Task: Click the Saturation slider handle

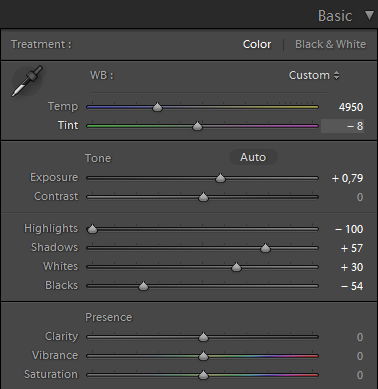Action: point(203,375)
